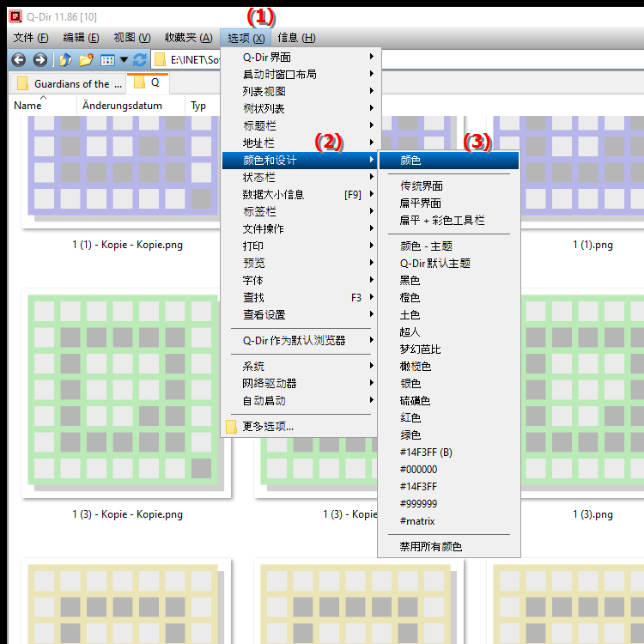
Task: Open the 系统 submenu
Action: 299,367
